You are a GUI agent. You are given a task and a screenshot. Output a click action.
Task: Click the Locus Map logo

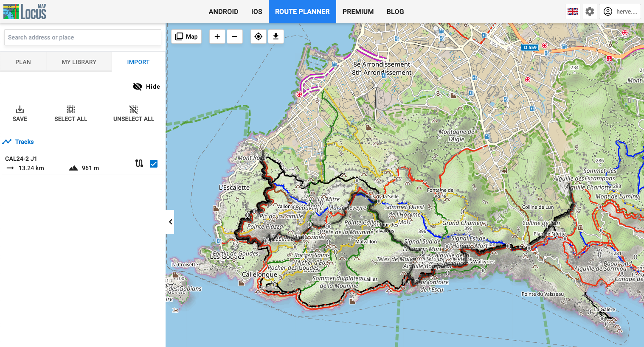[x=25, y=11]
